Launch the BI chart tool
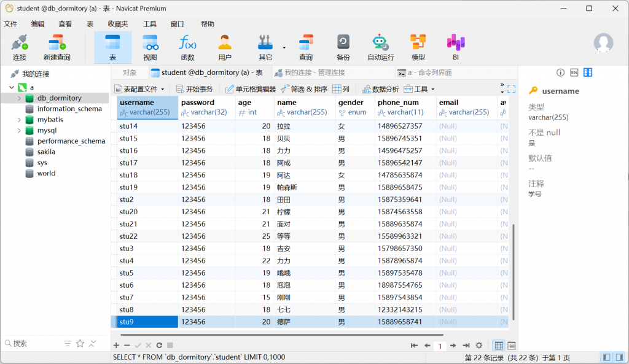 [455, 47]
